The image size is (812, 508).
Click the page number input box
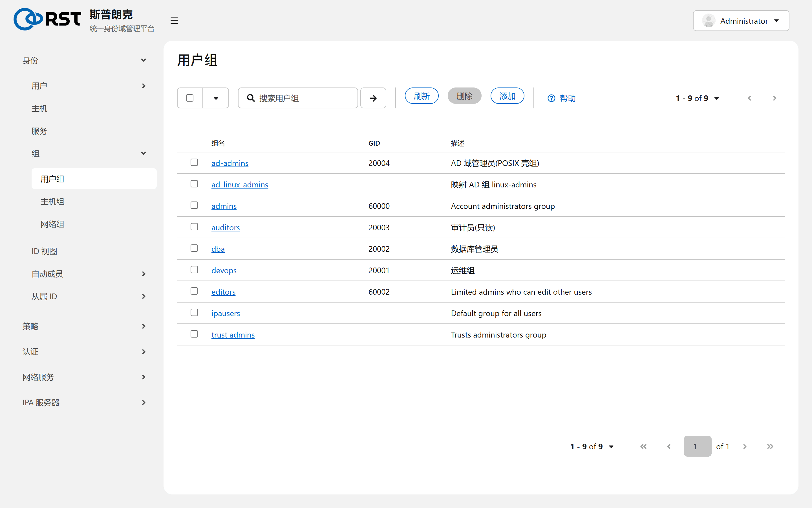pyautogui.click(x=697, y=446)
